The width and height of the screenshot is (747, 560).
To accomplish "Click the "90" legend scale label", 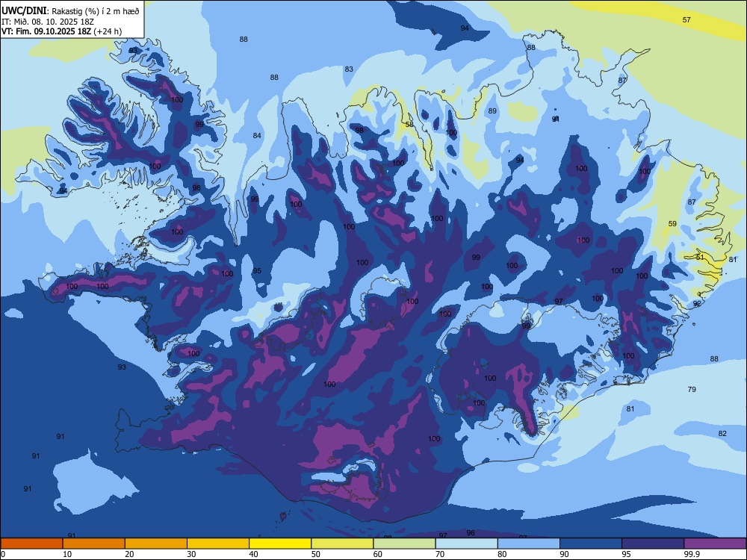I will [x=565, y=554].
